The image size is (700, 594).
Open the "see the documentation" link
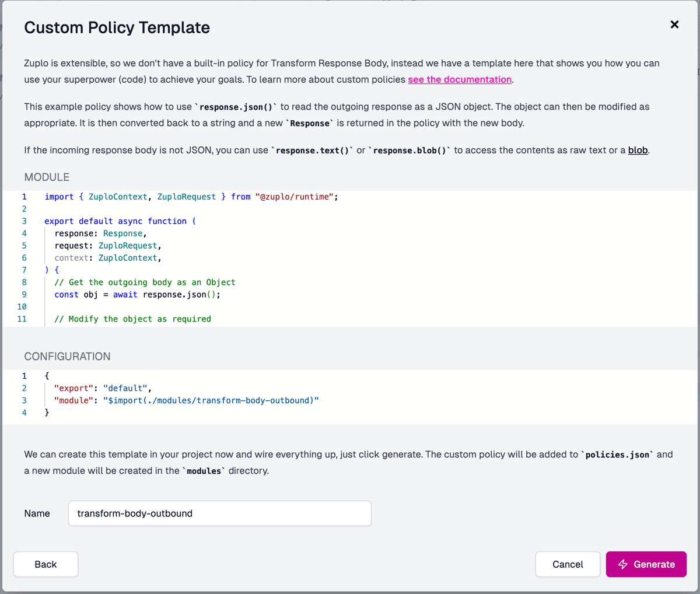460,79
